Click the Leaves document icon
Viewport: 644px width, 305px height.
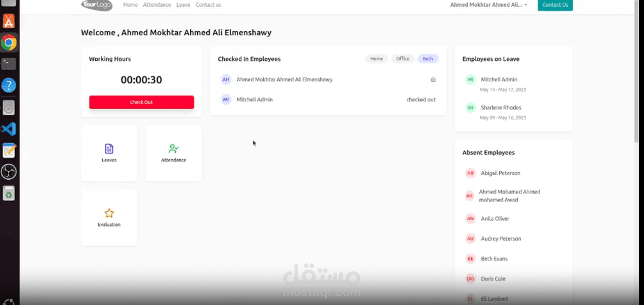pos(109,148)
